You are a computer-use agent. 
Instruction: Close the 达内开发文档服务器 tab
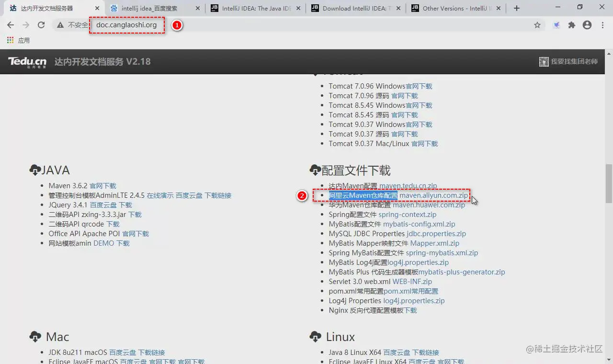point(97,8)
